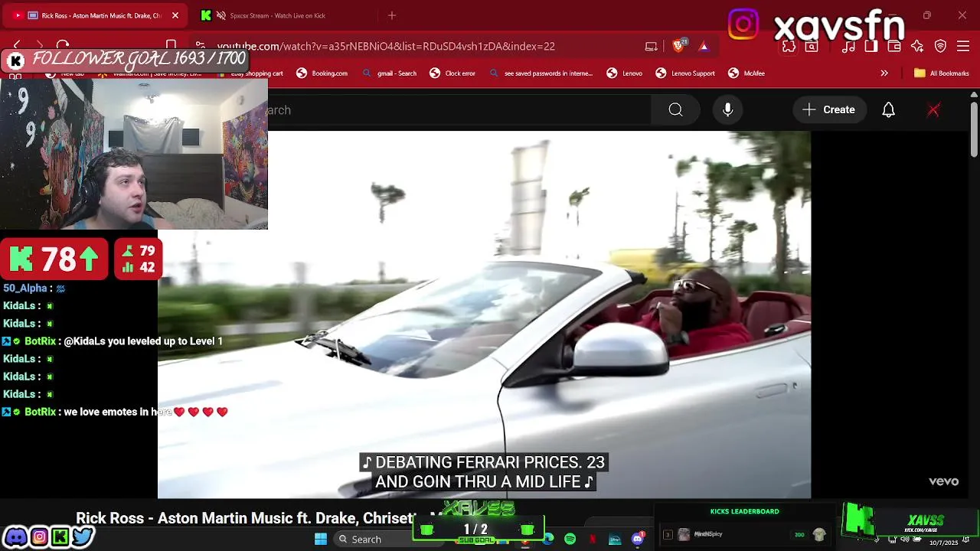Open YouTube Create menu
980x551 pixels.
point(829,110)
